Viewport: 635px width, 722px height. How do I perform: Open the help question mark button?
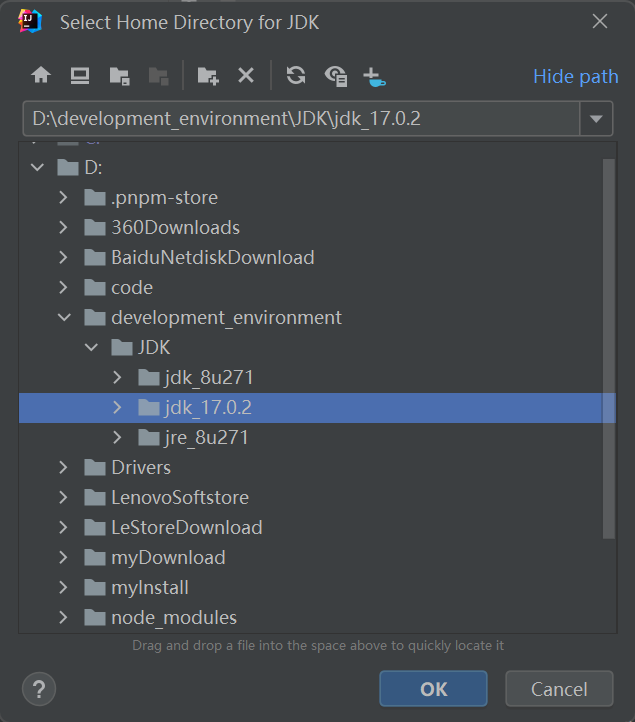point(39,689)
